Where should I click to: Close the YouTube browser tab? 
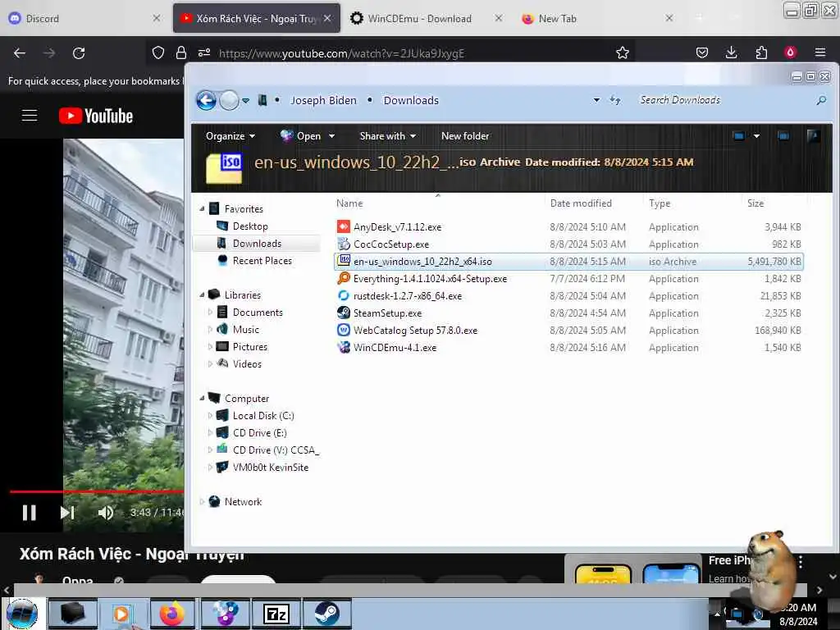coord(327,18)
